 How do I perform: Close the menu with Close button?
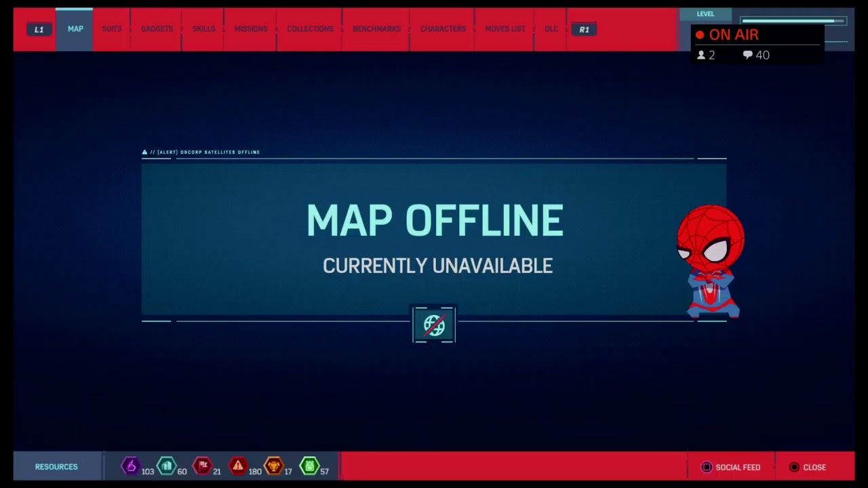[808, 467]
